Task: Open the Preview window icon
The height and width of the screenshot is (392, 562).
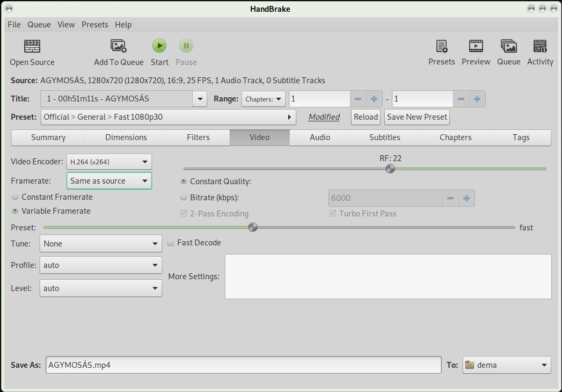Action: tap(476, 46)
